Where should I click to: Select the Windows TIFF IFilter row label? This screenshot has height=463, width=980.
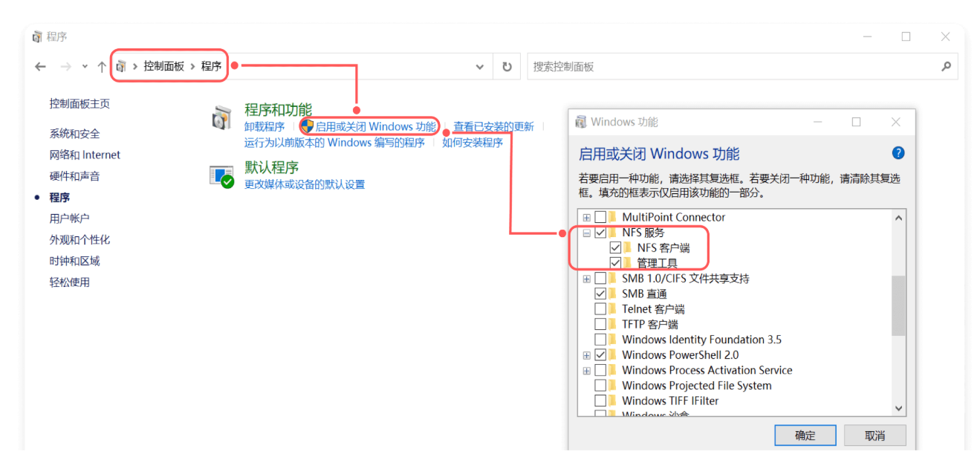(x=670, y=401)
